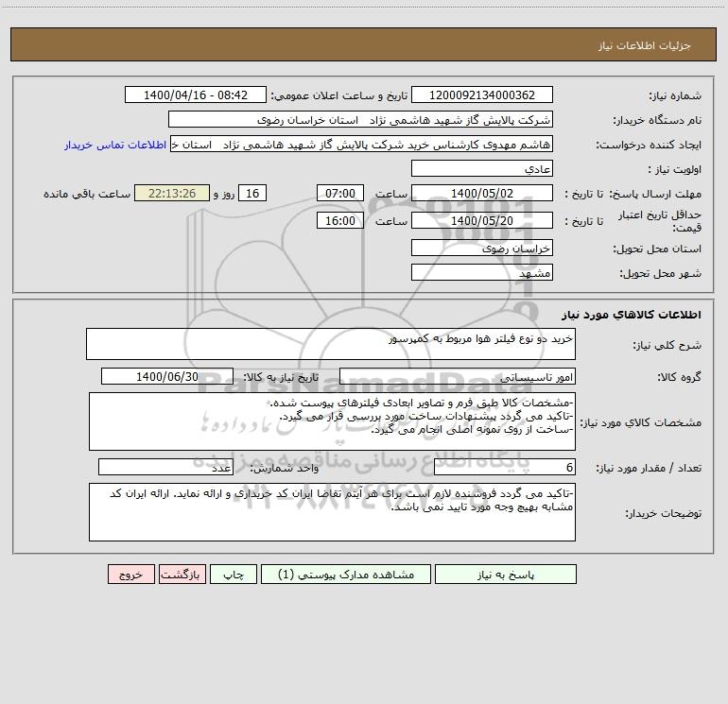The width and height of the screenshot is (728, 704).
Task: Click the delivery province field خراسان رضوی
Action: coord(482,248)
